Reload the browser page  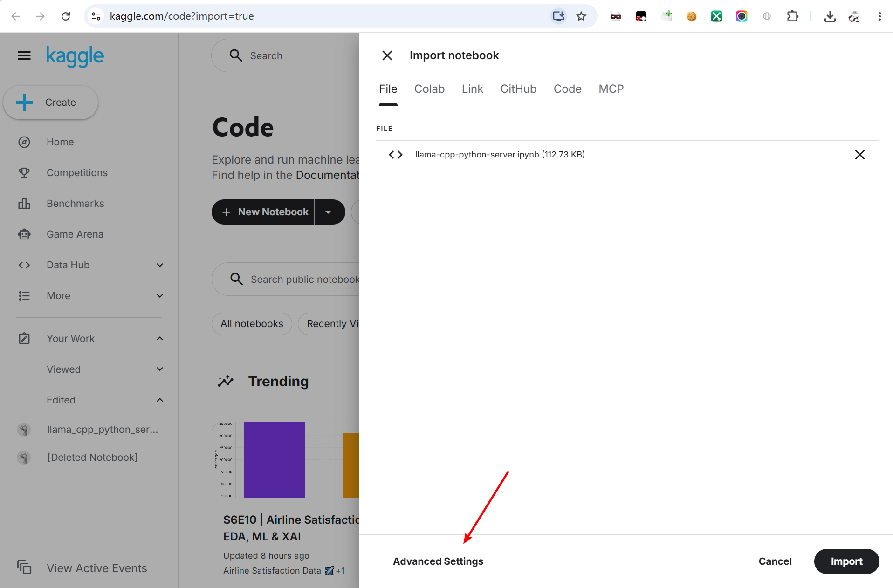coord(66,16)
